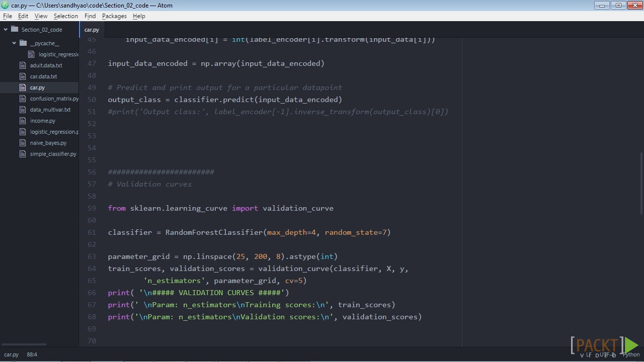Open the Find menu
The image size is (644, 362).
click(90, 16)
